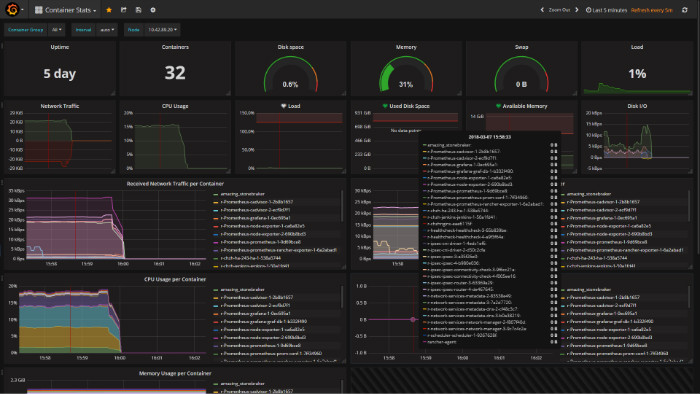Open the Node 10.42.86.20 dropdown
This screenshot has height=394, width=700.
162,30
